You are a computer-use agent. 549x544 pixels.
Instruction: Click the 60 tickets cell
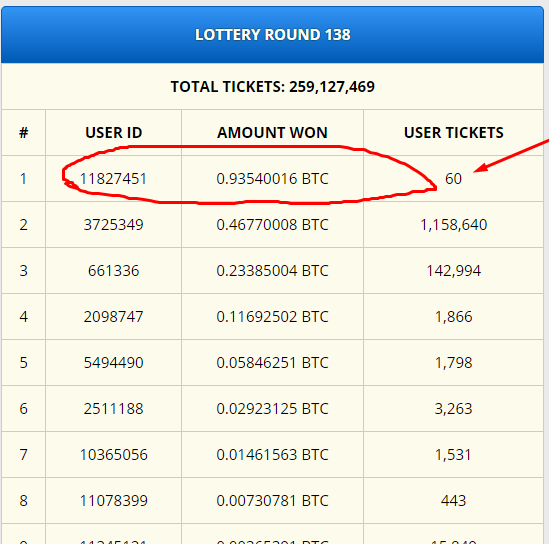pos(453,179)
